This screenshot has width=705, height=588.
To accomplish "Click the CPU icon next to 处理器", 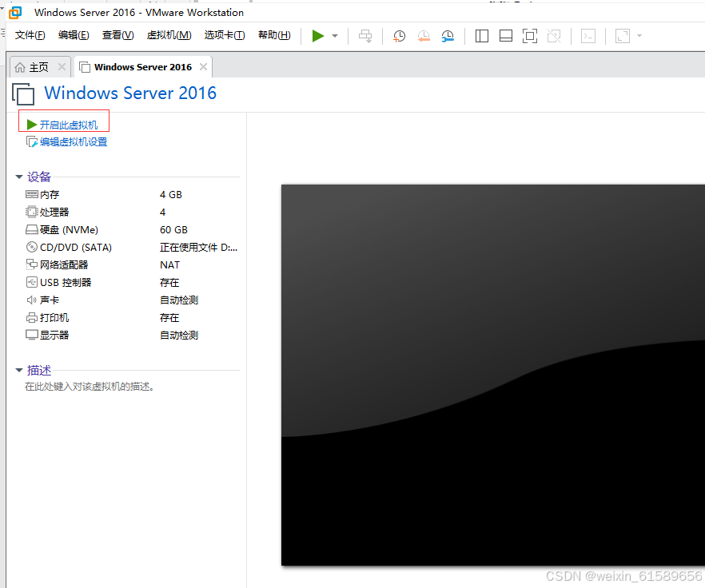I will [31, 212].
